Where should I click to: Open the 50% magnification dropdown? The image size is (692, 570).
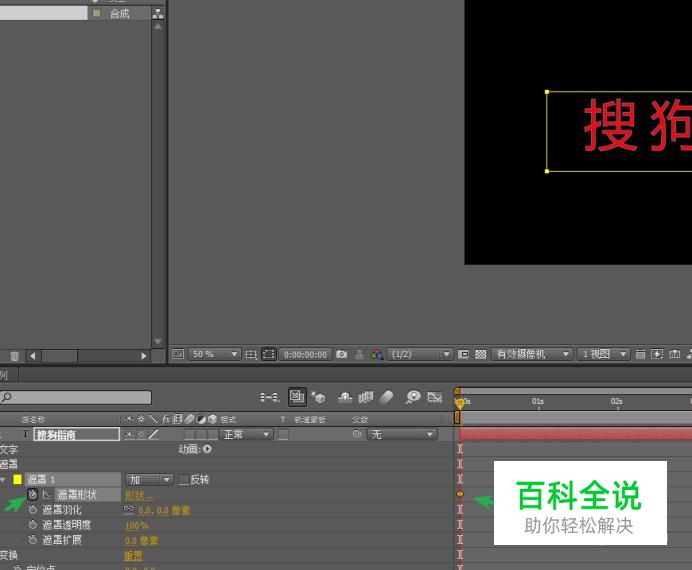(x=214, y=354)
